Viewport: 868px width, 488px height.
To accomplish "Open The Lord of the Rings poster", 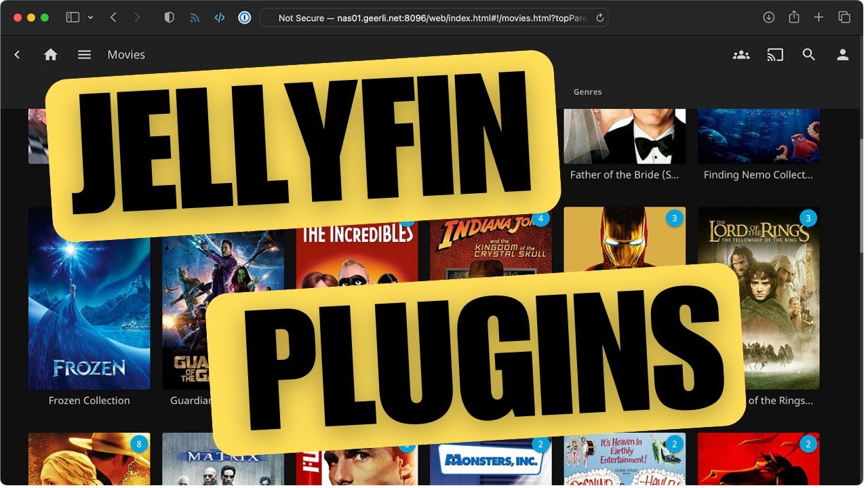I will pyautogui.click(x=758, y=298).
